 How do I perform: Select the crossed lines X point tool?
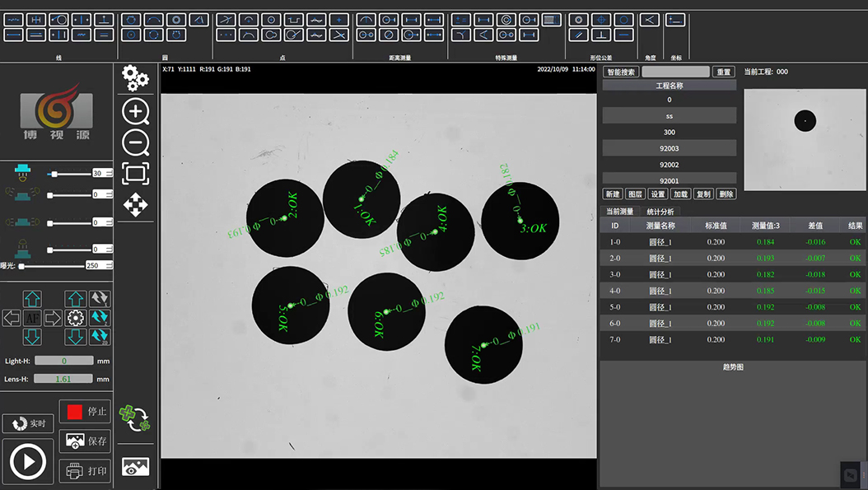[x=338, y=35]
